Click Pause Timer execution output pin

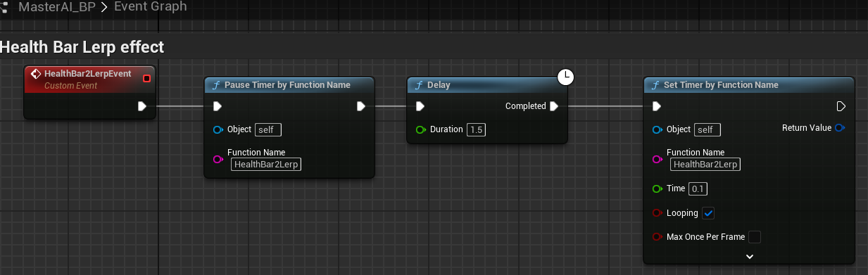pos(360,106)
